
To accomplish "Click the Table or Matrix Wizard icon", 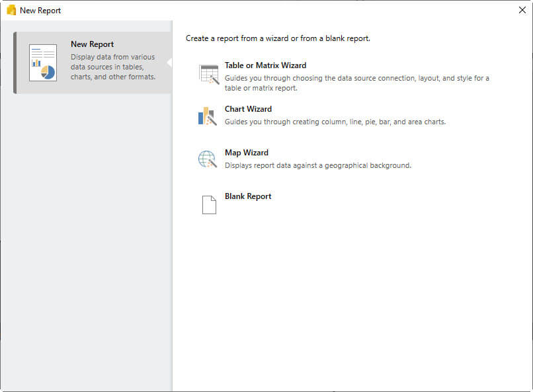I will (208, 75).
